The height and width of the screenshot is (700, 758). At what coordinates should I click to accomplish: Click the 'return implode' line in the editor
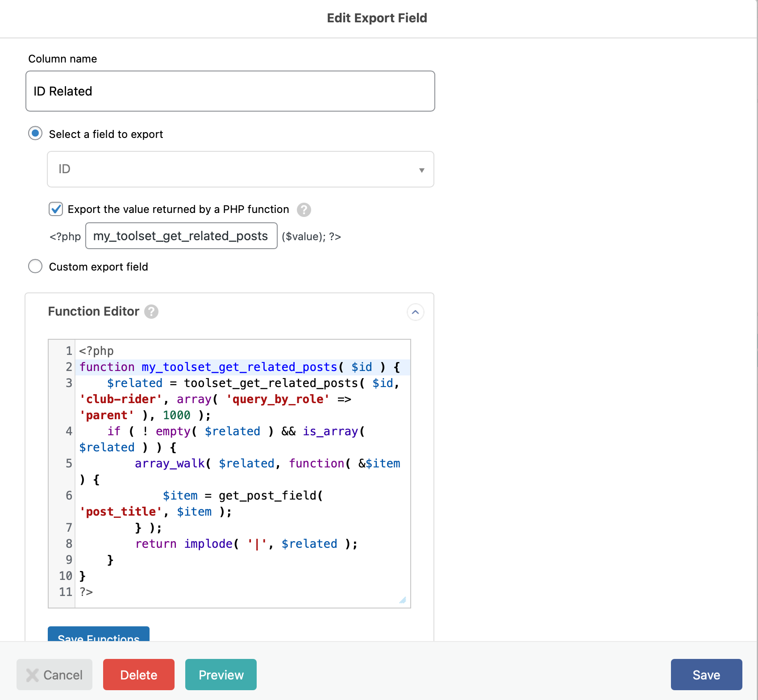[246, 544]
